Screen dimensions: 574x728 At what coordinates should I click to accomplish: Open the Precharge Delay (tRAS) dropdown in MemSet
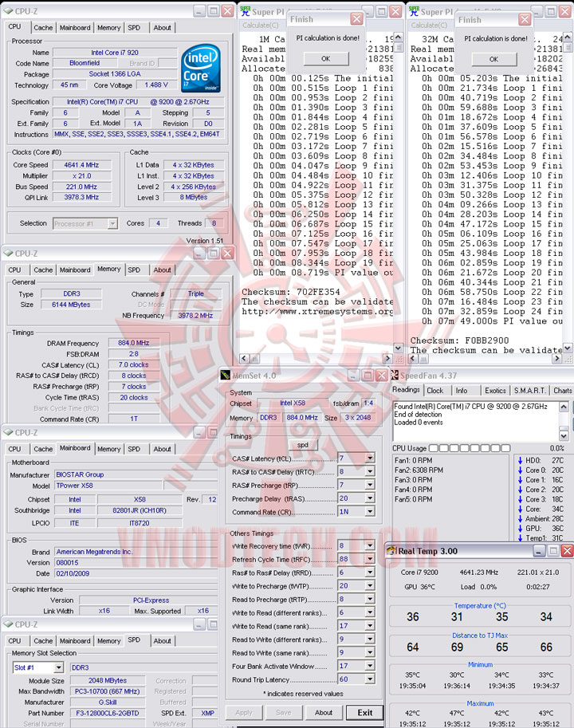pyautogui.click(x=370, y=498)
